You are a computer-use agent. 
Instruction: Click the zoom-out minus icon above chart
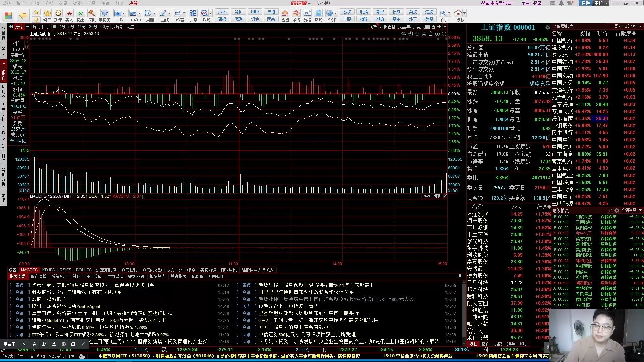[x=444, y=34]
